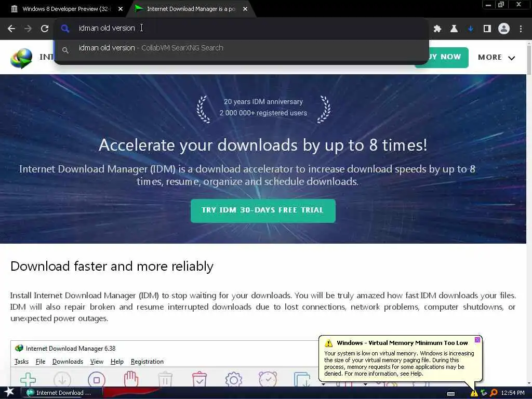Click the IDM globe logo on page
This screenshot has height=399, width=532.
[x=21, y=58]
